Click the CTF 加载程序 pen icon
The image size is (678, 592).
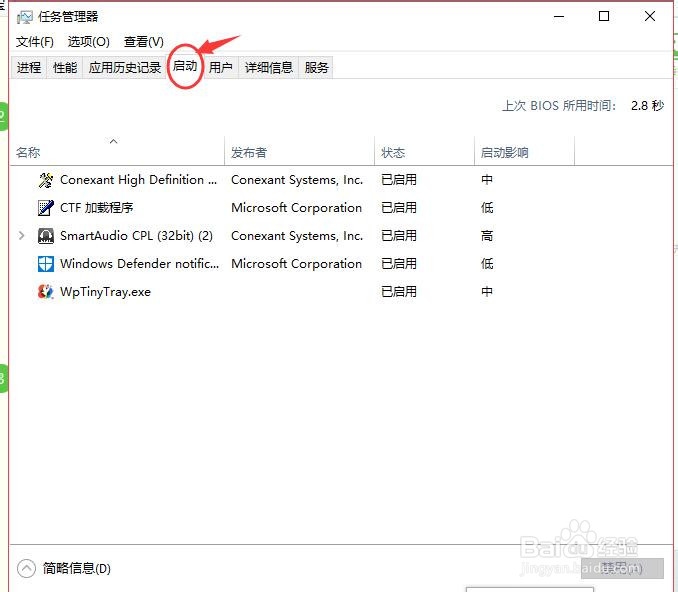(x=45, y=208)
